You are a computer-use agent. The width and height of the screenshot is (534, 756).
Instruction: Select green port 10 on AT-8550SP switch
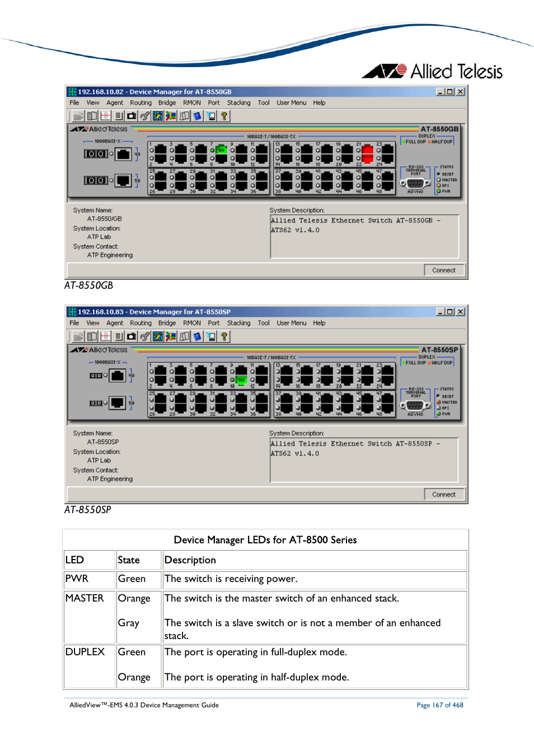click(x=241, y=380)
